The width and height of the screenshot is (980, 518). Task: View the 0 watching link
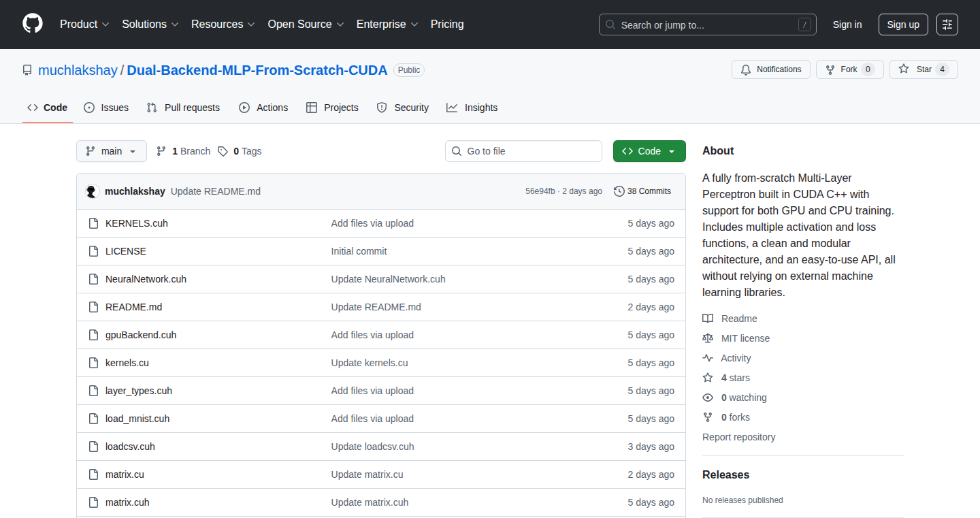(x=734, y=398)
